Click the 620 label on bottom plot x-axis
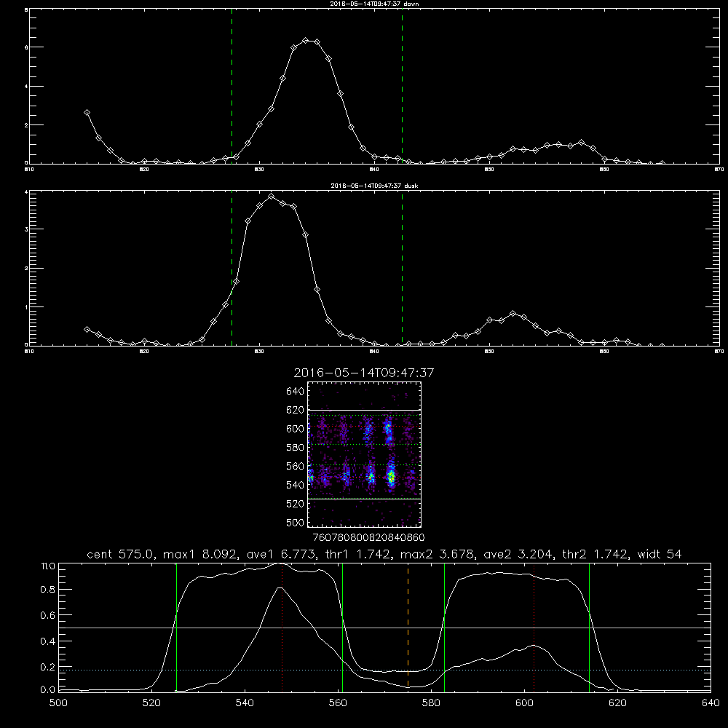Viewport: 728px width, 728px height. point(618,703)
